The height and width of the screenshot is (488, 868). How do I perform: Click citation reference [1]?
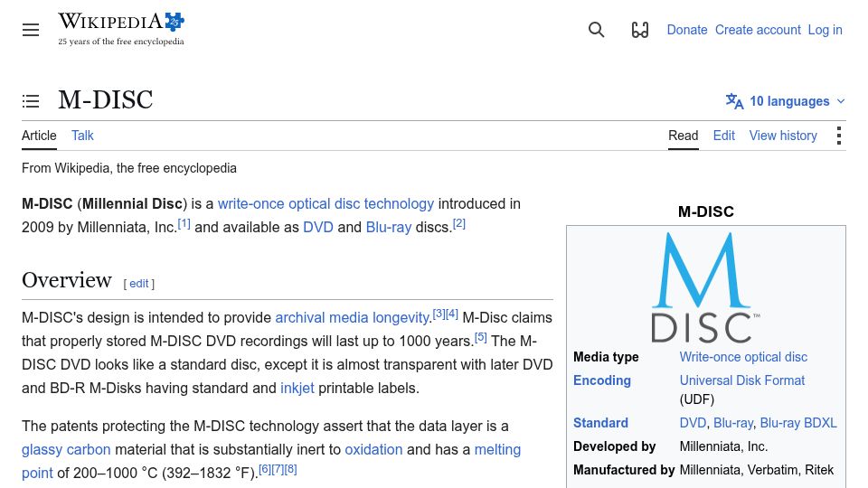(x=184, y=223)
